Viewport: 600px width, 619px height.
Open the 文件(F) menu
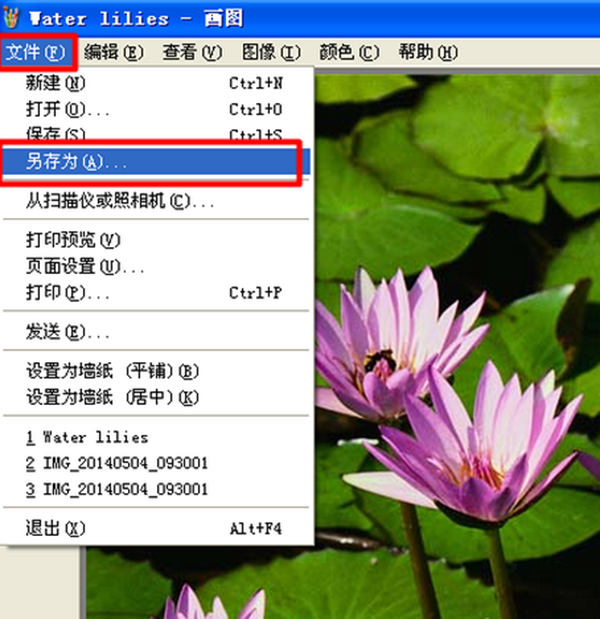(36, 53)
